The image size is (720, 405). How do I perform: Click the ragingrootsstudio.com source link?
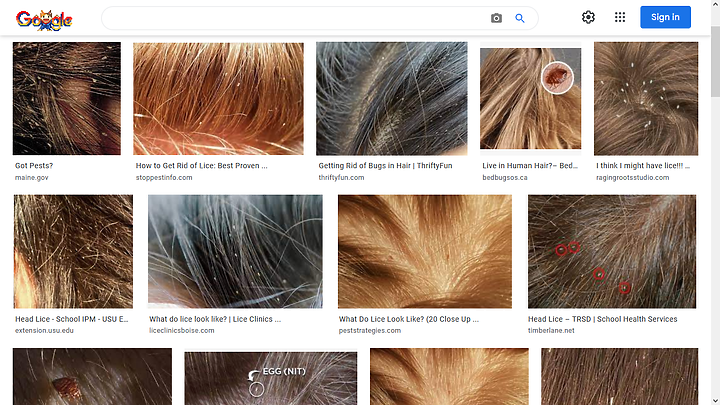[632, 177]
